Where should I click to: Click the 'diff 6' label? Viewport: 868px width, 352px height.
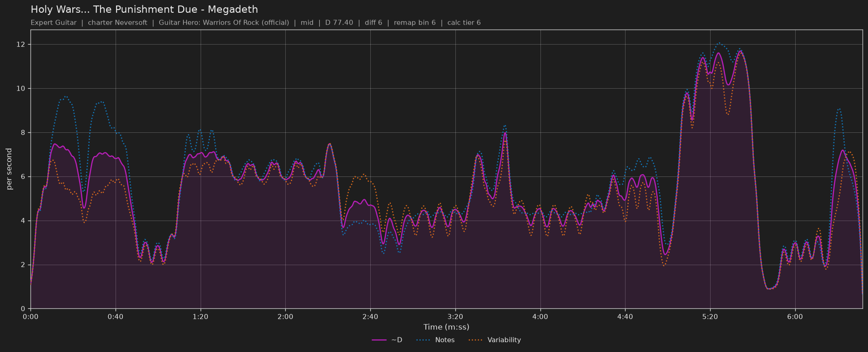pos(373,23)
